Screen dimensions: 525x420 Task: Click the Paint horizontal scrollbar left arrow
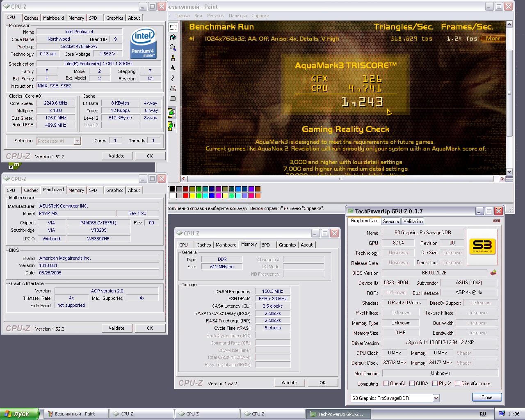point(184,179)
